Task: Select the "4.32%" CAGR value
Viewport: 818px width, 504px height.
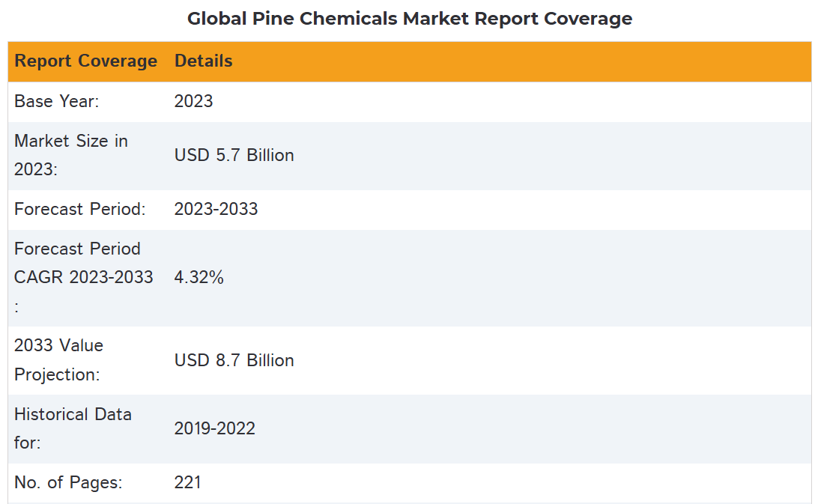Action: pyautogui.click(x=199, y=278)
